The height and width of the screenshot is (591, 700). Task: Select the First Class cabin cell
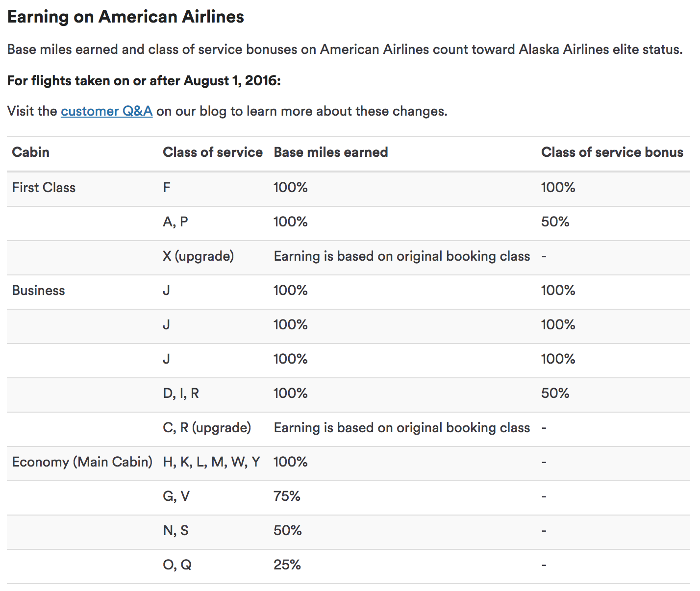click(44, 188)
